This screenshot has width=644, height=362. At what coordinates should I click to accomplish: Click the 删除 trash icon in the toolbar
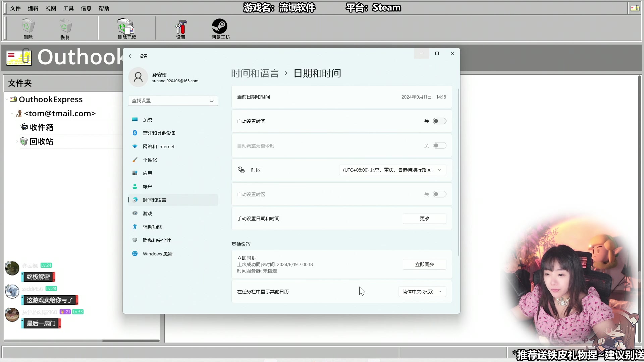click(x=28, y=28)
